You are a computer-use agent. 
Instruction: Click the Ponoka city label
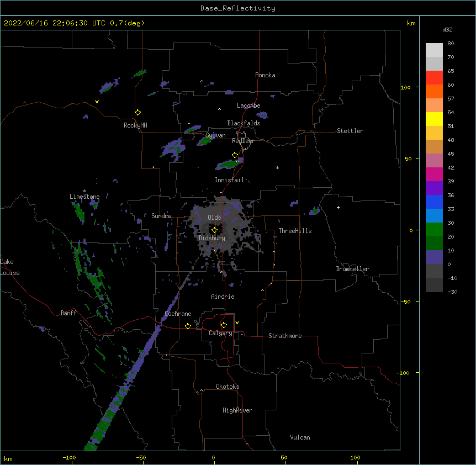click(x=265, y=75)
